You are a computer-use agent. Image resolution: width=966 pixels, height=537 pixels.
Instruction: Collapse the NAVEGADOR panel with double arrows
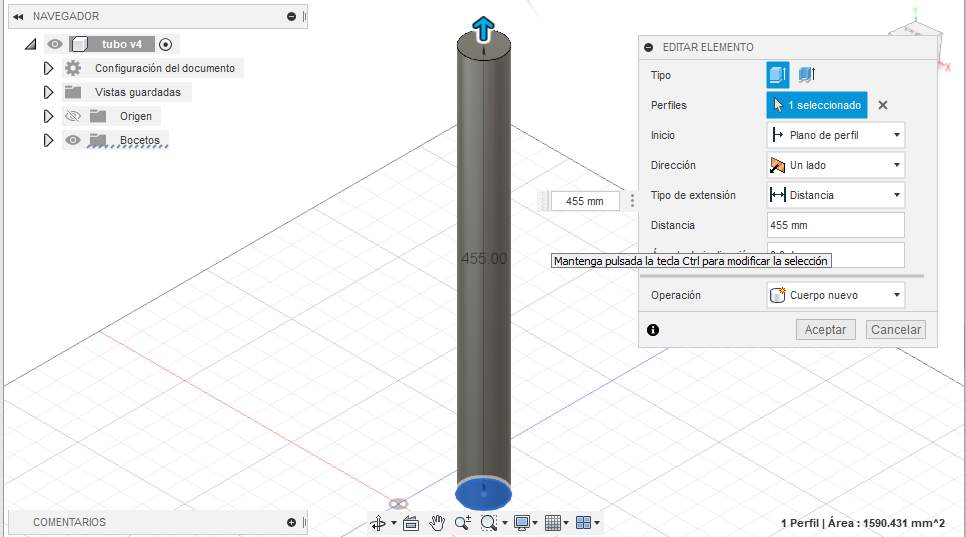[18, 17]
